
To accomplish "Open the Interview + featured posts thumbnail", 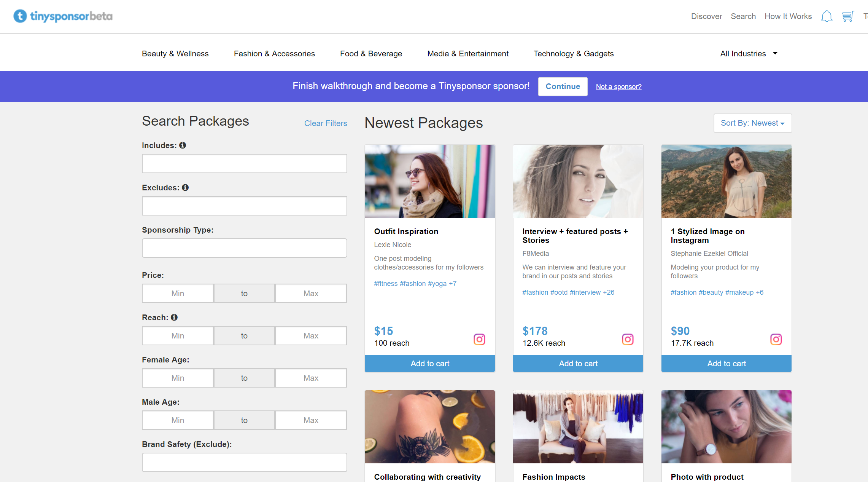I will tap(578, 181).
